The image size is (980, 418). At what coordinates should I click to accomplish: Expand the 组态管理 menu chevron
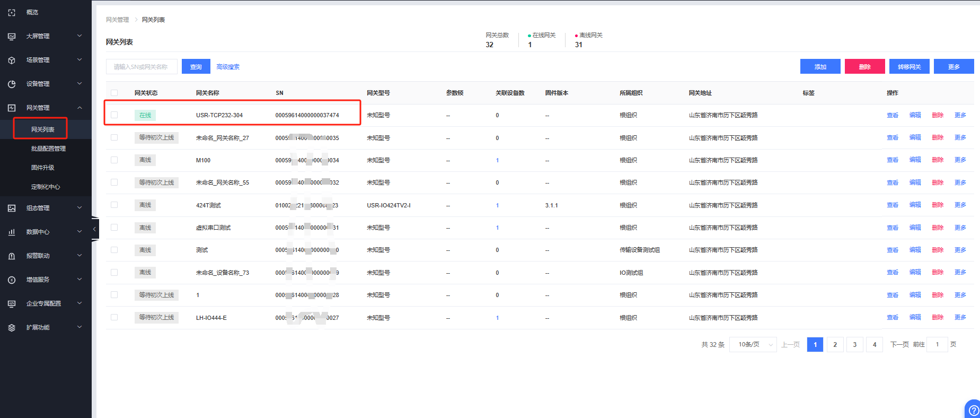pos(80,208)
